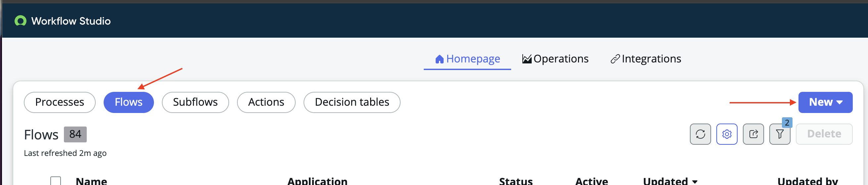Click the Operations chart icon
Screen dimensions: 868x185
click(x=526, y=59)
